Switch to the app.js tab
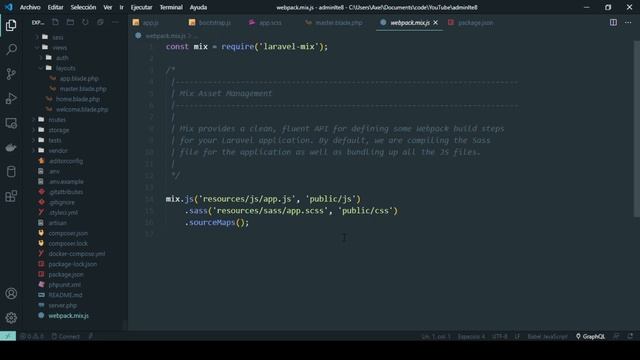 151,23
